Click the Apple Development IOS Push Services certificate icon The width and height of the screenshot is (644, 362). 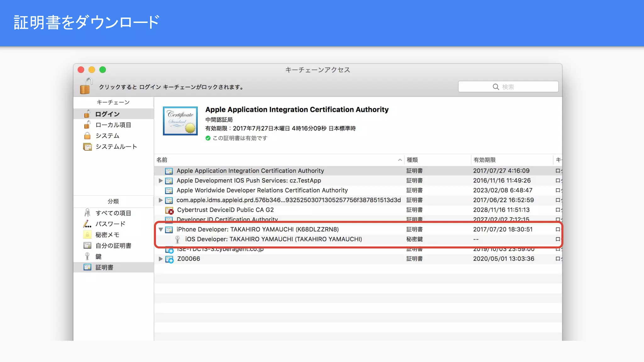(169, 181)
